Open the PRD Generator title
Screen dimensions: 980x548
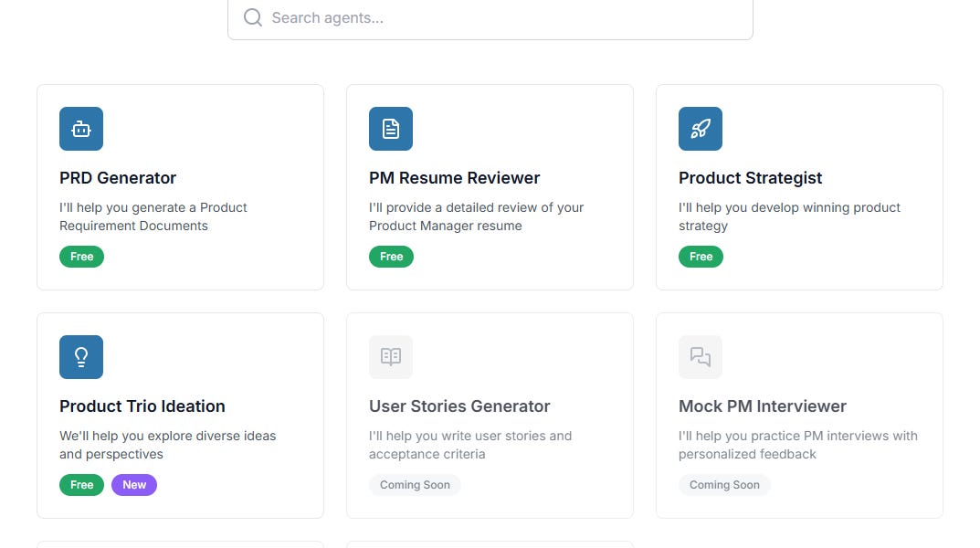click(118, 178)
